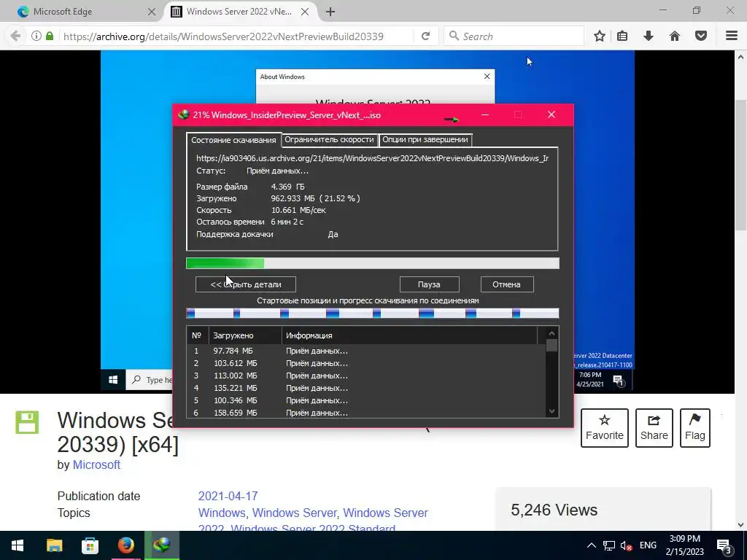Select connection row 100.346 МБ
Screen dimensions: 747x560
click(x=366, y=400)
